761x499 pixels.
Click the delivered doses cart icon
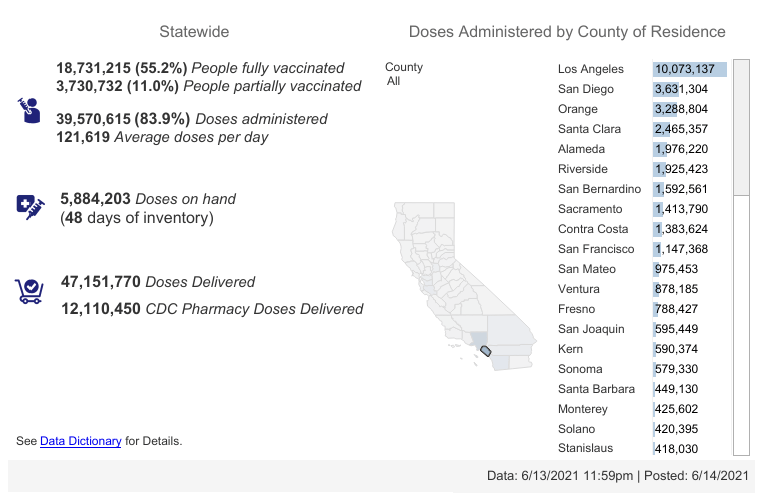click(29, 290)
